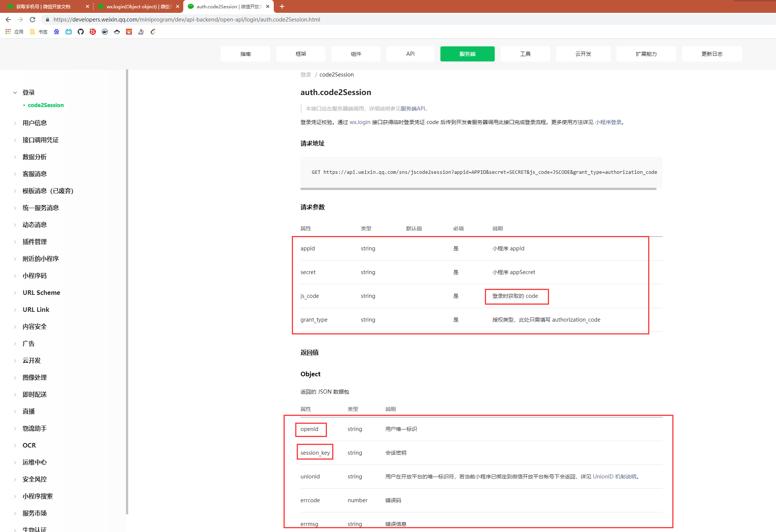The width and height of the screenshot is (776, 532).
Task: Open the Bilibili bookmark icon
Action: coord(69,32)
